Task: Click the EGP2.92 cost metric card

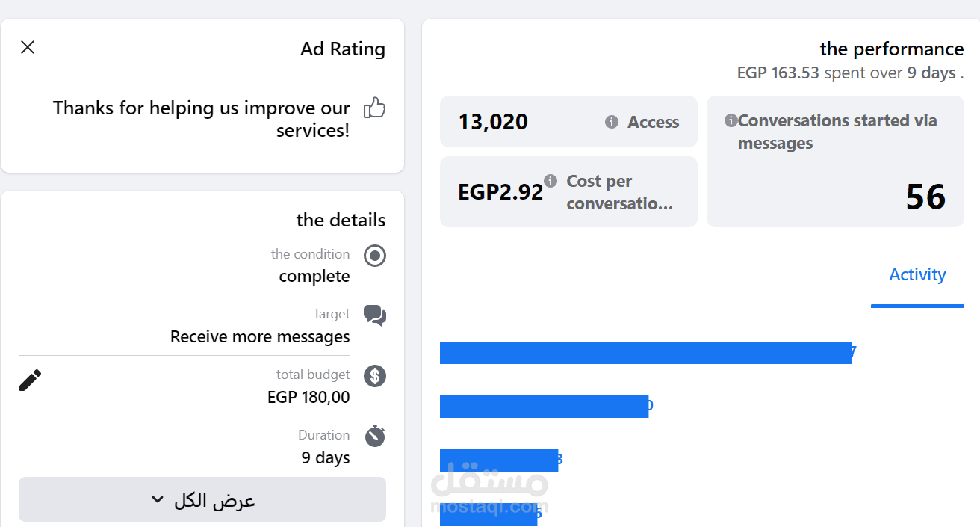Action: pyautogui.click(x=568, y=191)
